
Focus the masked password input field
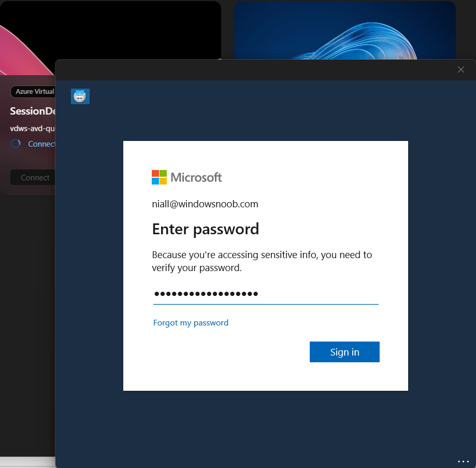pos(265,294)
